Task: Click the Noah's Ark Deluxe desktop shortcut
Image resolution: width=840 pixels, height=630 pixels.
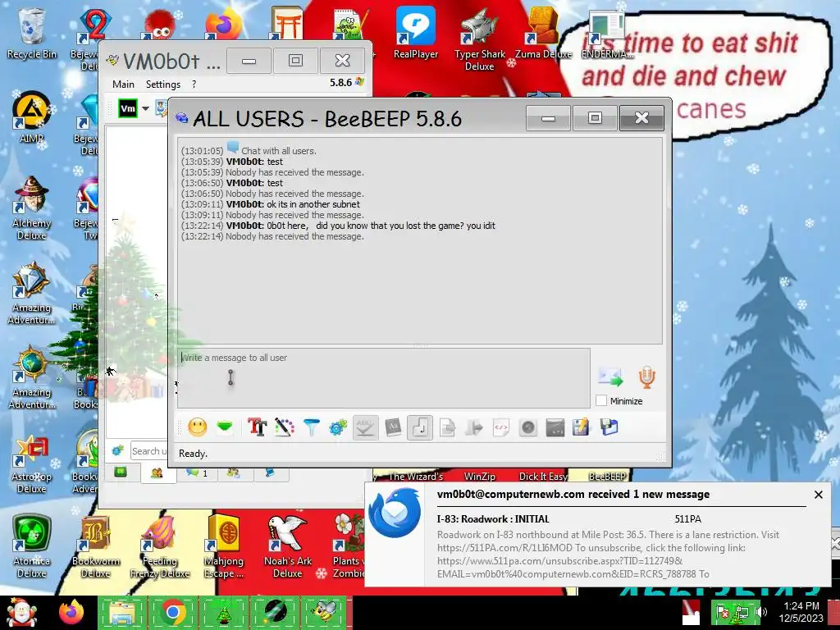Action: click(288, 546)
